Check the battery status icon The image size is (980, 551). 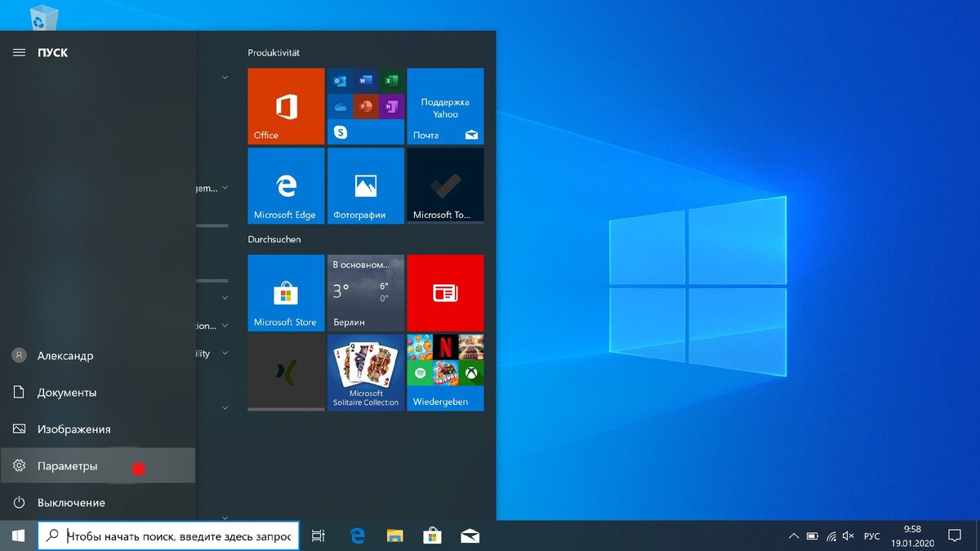coord(813,536)
